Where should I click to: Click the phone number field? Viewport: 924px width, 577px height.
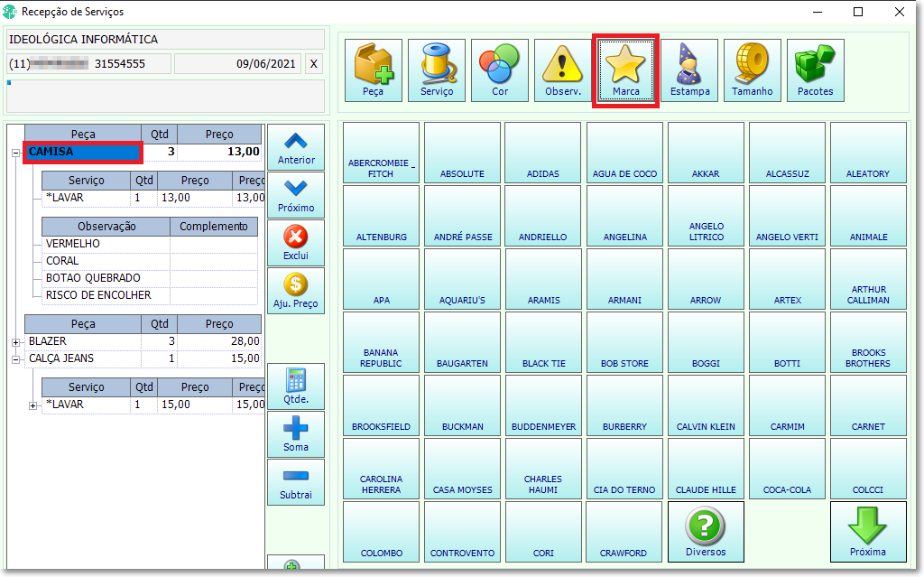[x=89, y=64]
